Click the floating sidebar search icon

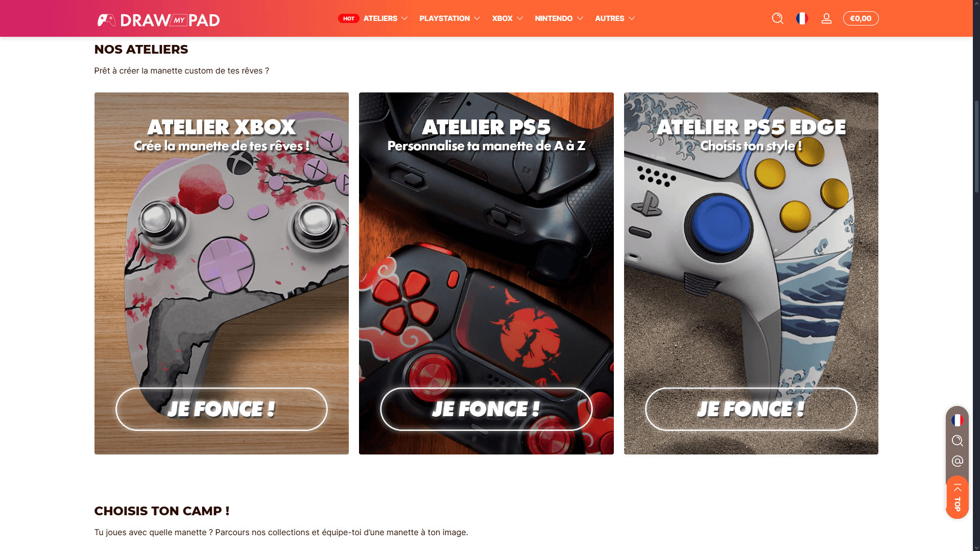[x=957, y=441]
